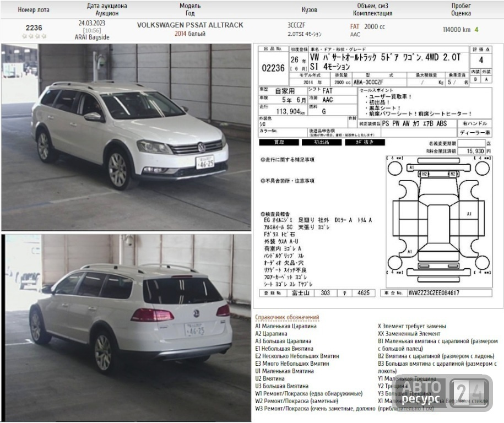504x423 pixels.
Task: Click the auction date 24.03.2023
Action: [91, 23]
